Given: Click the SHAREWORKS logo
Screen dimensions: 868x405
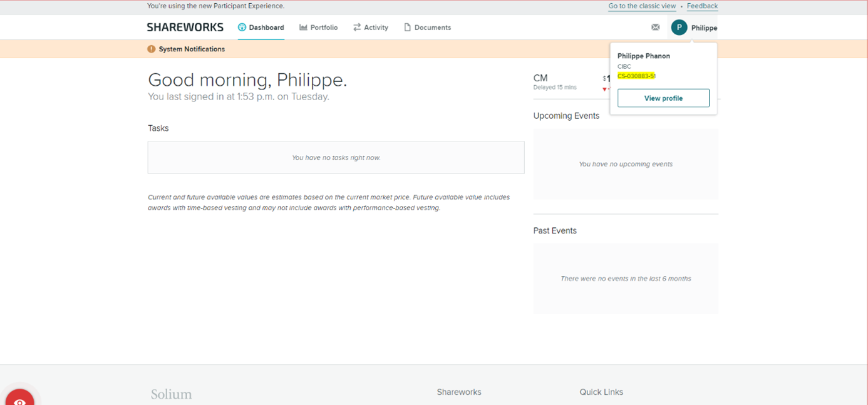Looking at the screenshot, I should 185,28.
